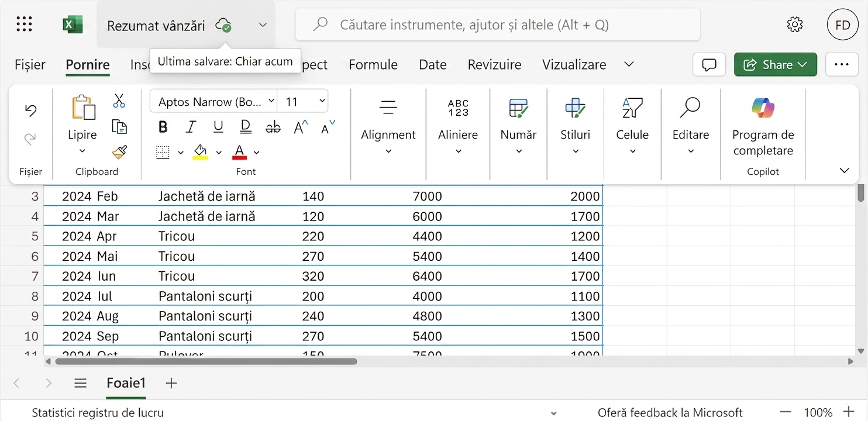Switch to the Date tab
868x421 pixels.
tap(433, 64)
